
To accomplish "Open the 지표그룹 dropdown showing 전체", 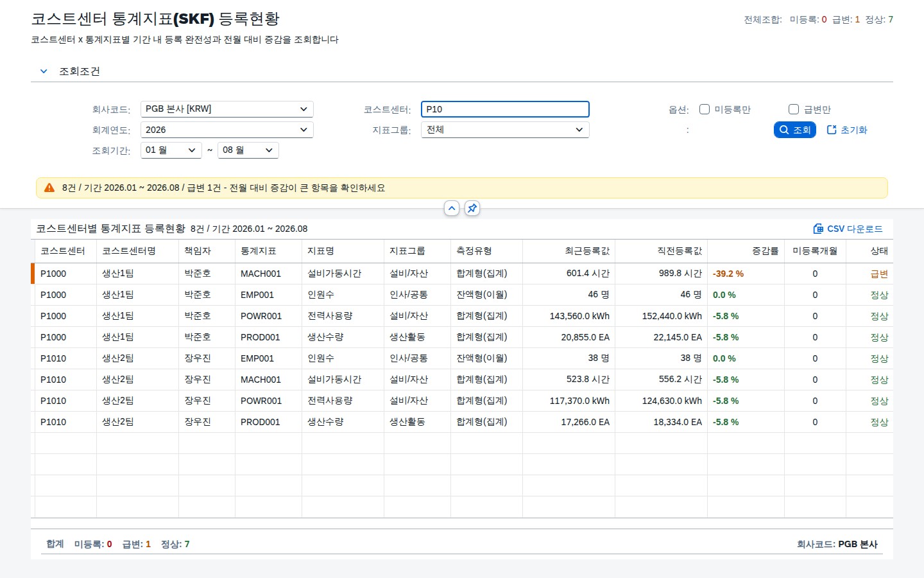I will [505, 130].
